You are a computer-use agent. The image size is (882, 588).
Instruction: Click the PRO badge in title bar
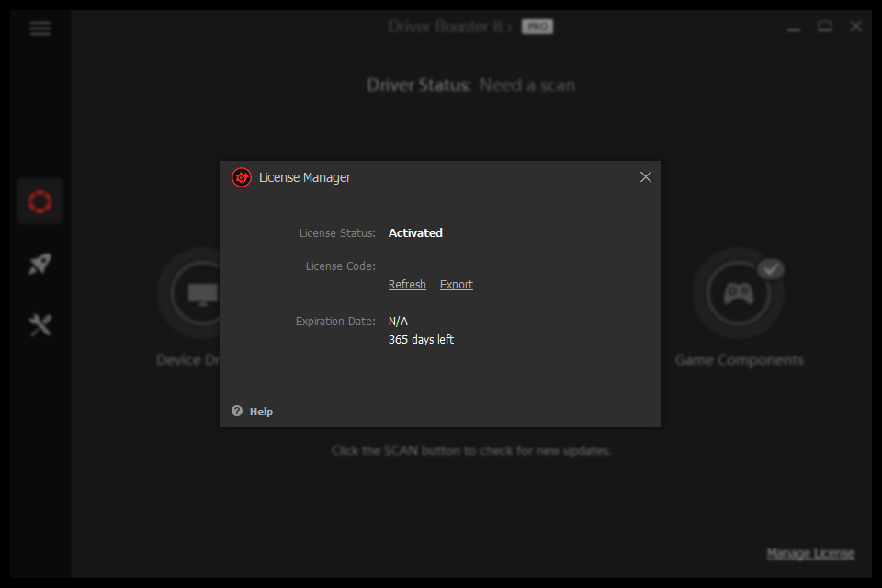pyautogui.click(x=537, y=27)
